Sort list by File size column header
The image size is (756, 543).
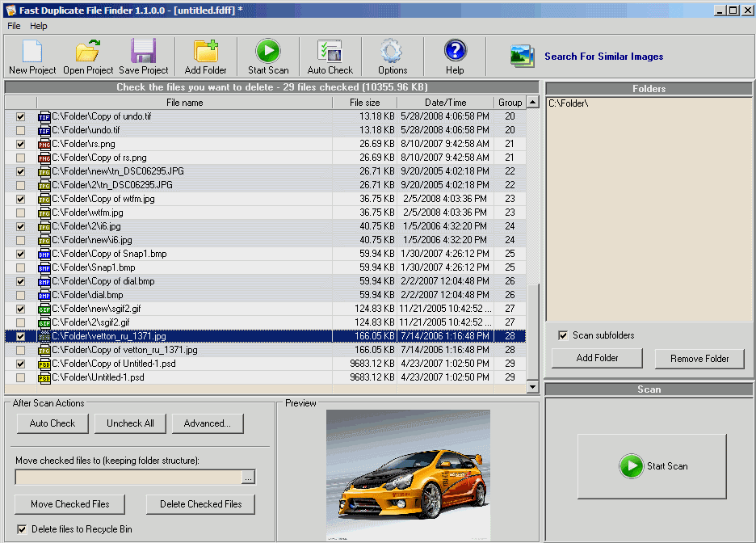(364, 103)
